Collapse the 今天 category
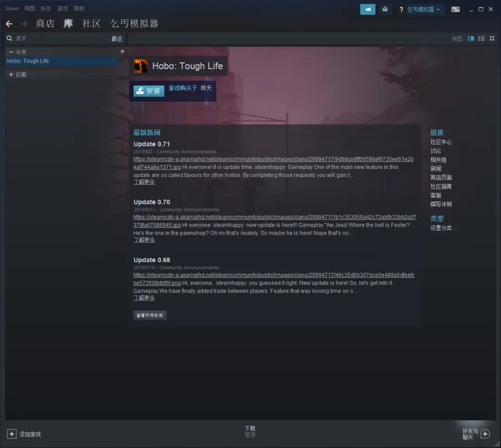 coord(11,52)
